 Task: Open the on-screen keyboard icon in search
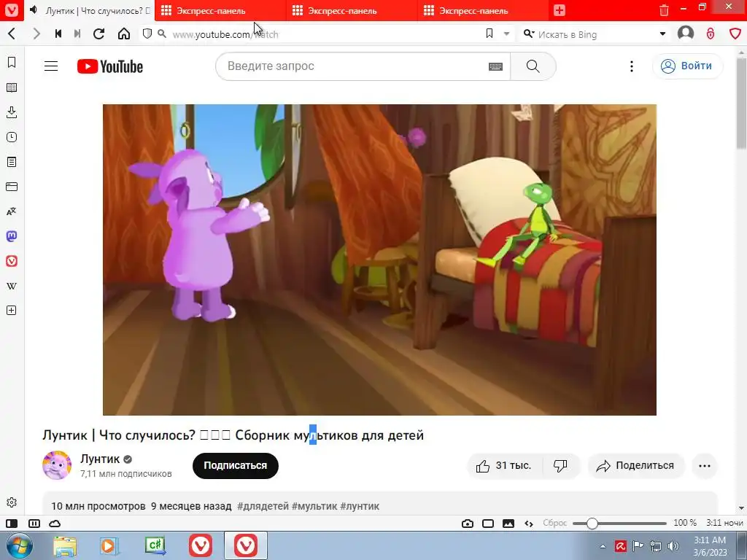495,66
